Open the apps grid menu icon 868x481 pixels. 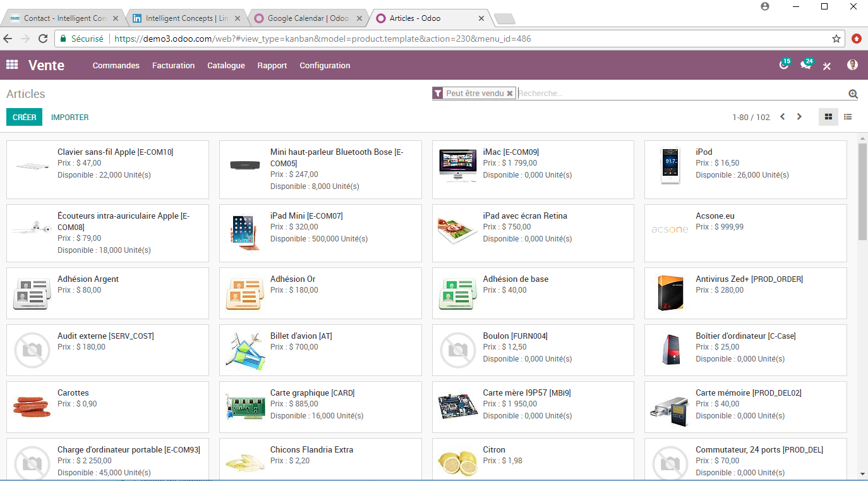11,65
